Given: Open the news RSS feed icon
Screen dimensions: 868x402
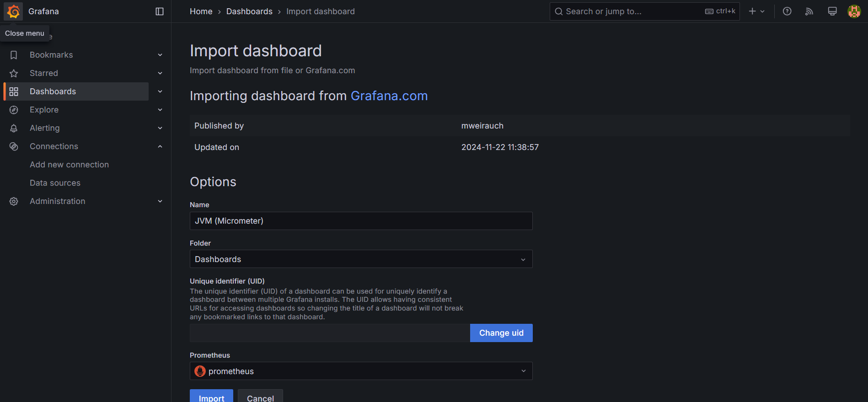Looking at the screenshot, I should (809, 11).
